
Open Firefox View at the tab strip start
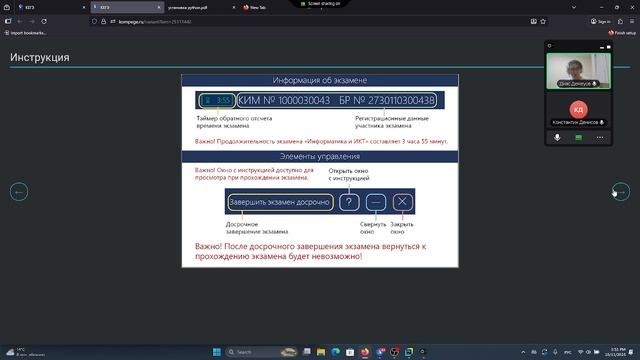click(x=7, y=7)
